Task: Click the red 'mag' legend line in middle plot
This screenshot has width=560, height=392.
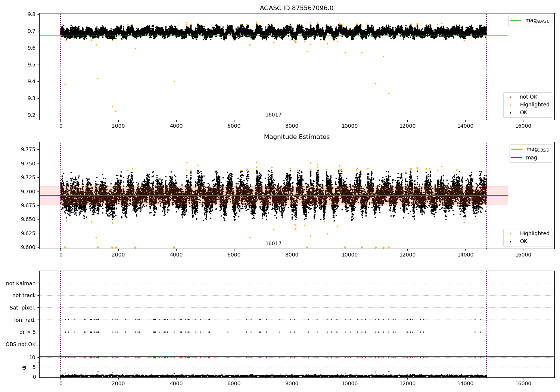Action: [x=517, y=158]
